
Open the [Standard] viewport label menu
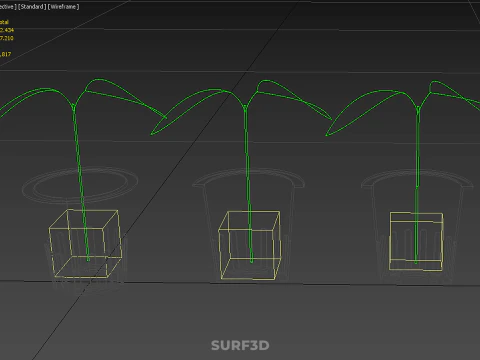32,7
